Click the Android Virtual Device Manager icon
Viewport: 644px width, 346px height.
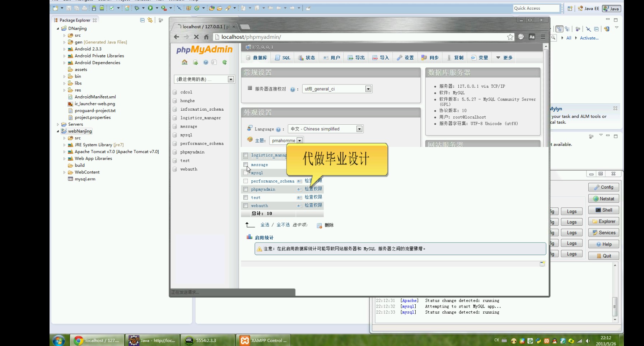[x=102, y=8]
